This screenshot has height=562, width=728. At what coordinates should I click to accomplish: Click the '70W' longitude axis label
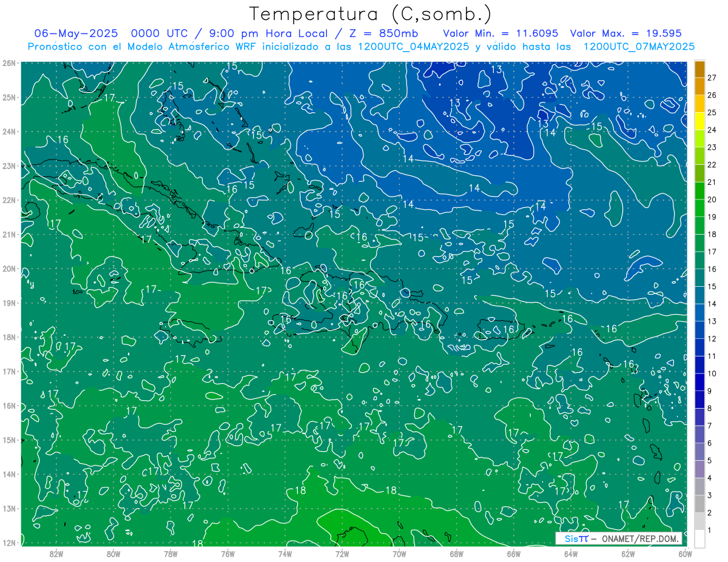(399, 554)
